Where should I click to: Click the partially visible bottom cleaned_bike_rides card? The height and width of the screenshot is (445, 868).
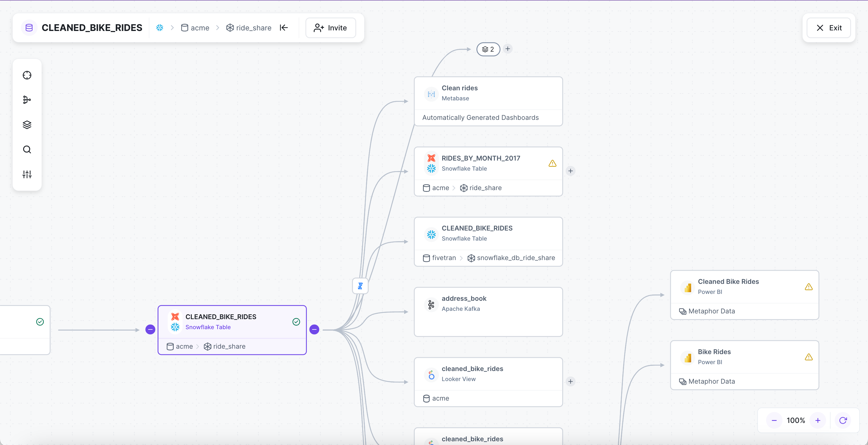click(488, 437)
